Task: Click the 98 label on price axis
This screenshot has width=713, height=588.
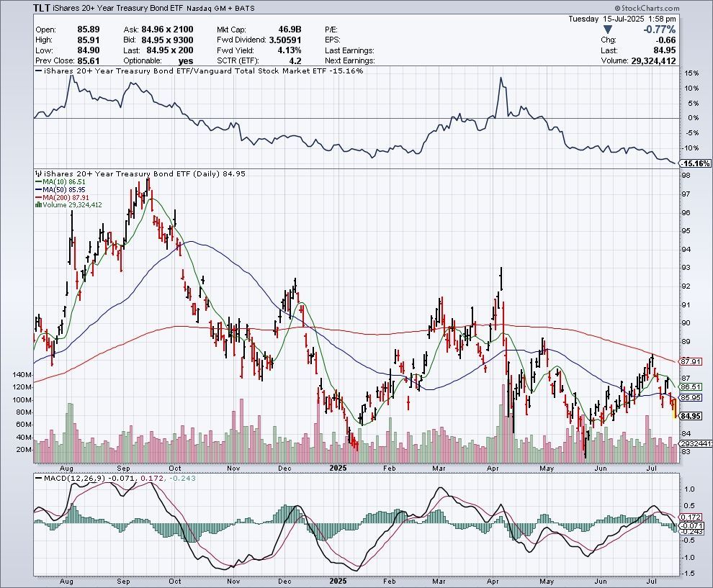Action: (686, 176)
